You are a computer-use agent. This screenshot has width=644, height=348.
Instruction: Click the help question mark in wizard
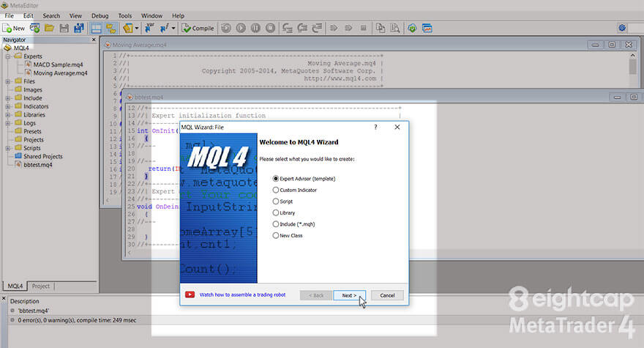375,127
